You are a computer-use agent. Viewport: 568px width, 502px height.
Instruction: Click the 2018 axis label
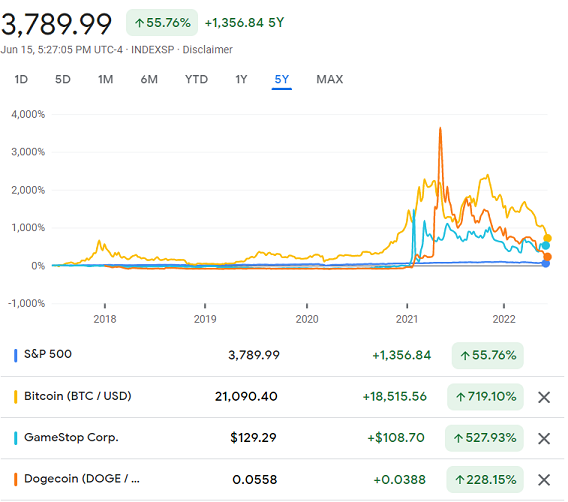coord(105,319)
